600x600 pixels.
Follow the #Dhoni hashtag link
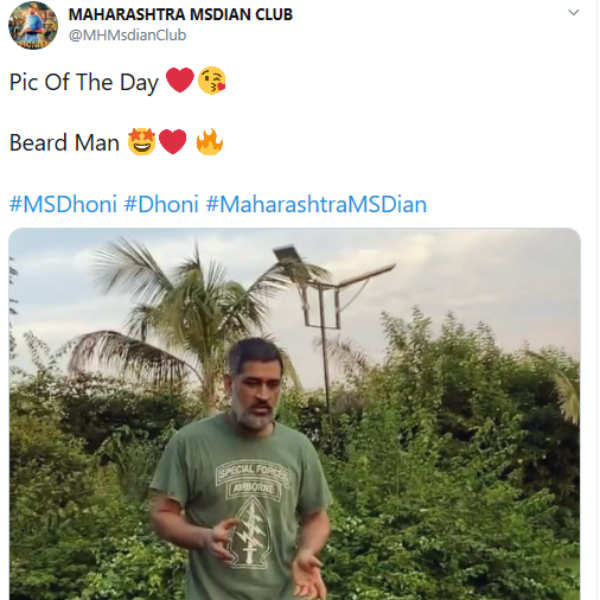coord(161,205)
